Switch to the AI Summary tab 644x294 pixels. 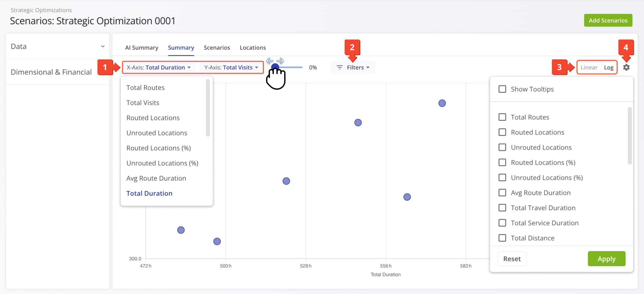point(142,48)
